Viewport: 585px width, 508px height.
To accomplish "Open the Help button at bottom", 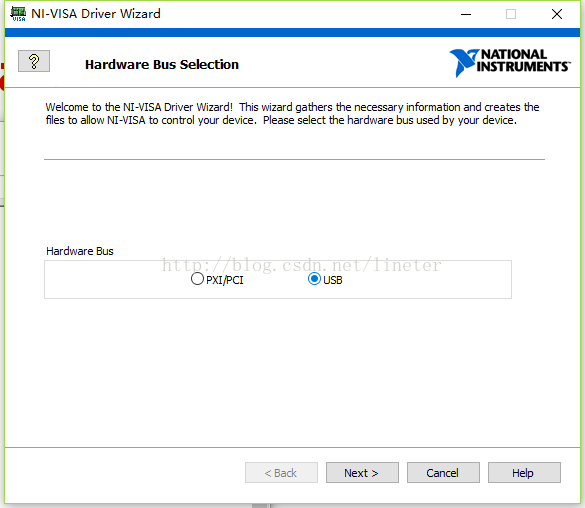I will point(524,473).
